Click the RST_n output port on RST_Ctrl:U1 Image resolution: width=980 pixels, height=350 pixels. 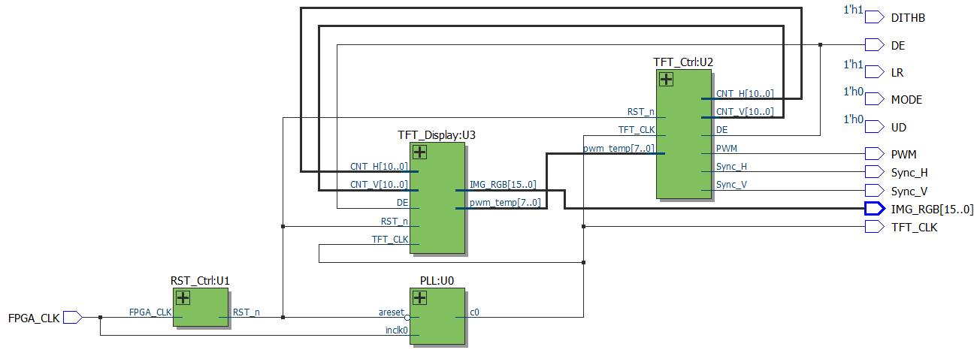pos(246,312)
